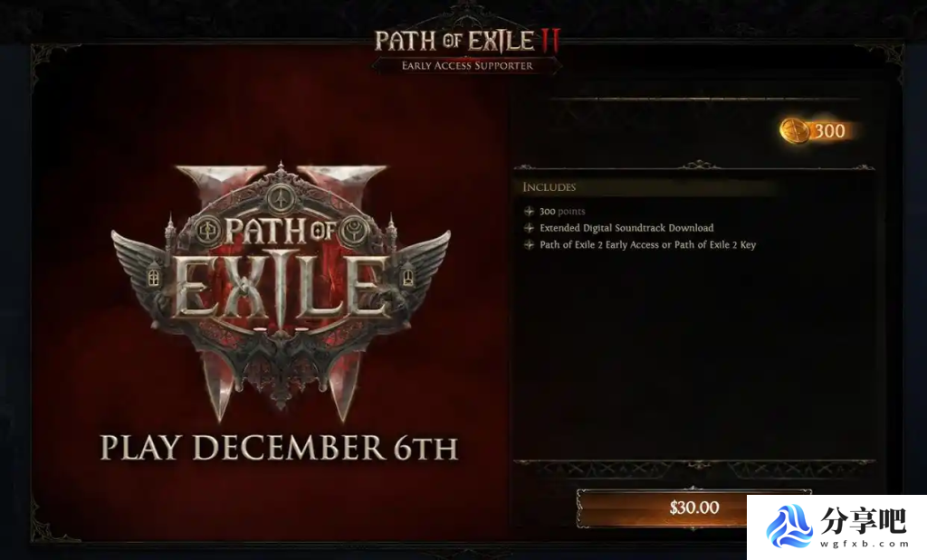Click the 300 points amount label
The height and width of the screenshot is (560, 927).
coord(830,130)
